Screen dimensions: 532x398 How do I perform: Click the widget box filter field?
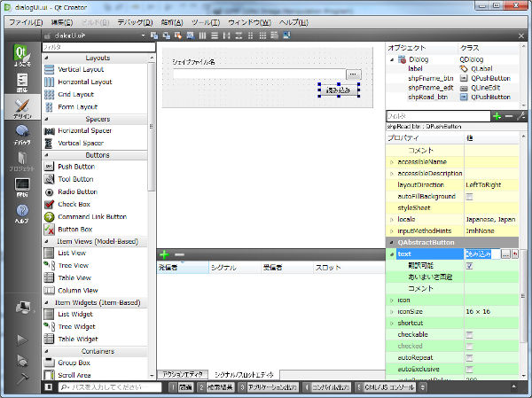(x=98, y=47)
